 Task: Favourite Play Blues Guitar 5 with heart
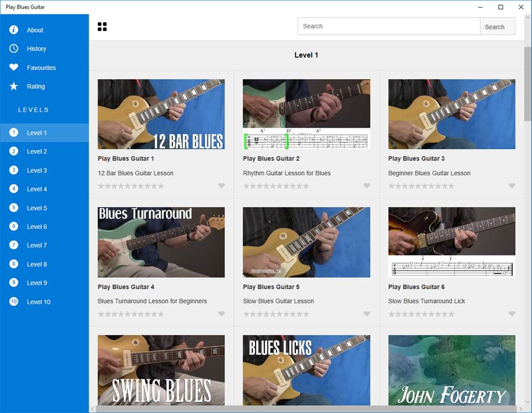(x=367, y=314)
